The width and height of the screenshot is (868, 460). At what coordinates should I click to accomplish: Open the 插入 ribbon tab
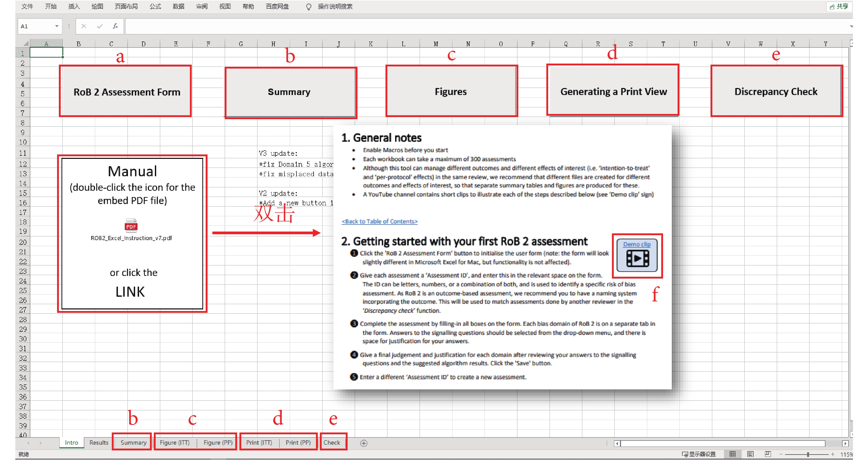[74, 6]
